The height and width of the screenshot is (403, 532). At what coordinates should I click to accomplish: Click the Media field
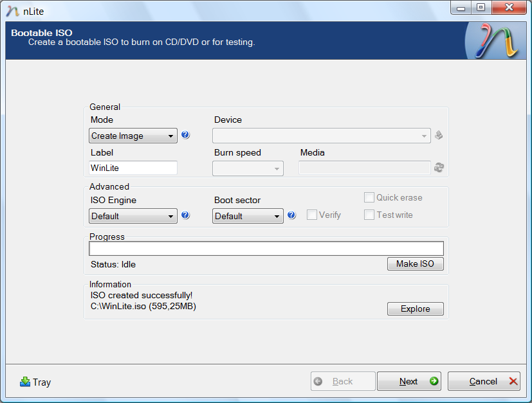click(x=364, y=168)
